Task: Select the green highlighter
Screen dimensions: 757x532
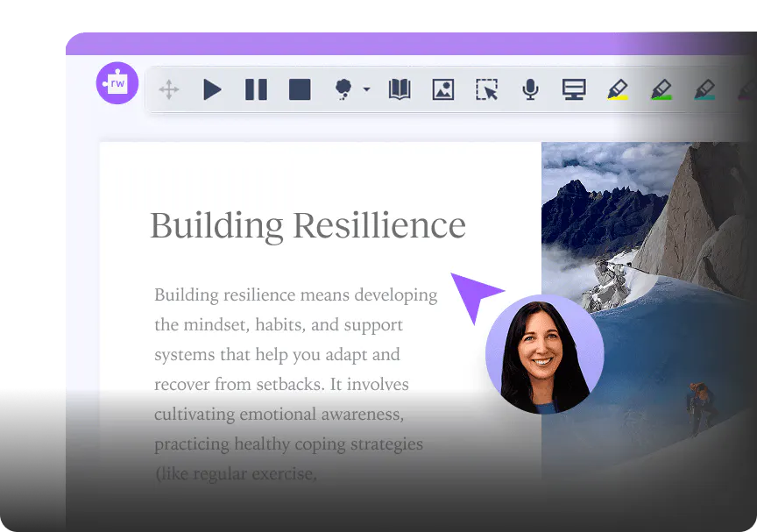Action: click(661, 89)
